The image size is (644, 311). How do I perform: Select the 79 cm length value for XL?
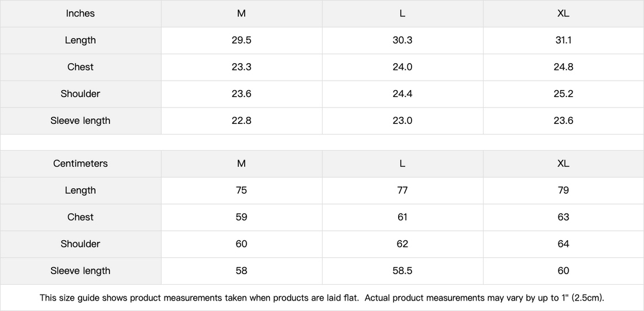(x=563, y=191)
